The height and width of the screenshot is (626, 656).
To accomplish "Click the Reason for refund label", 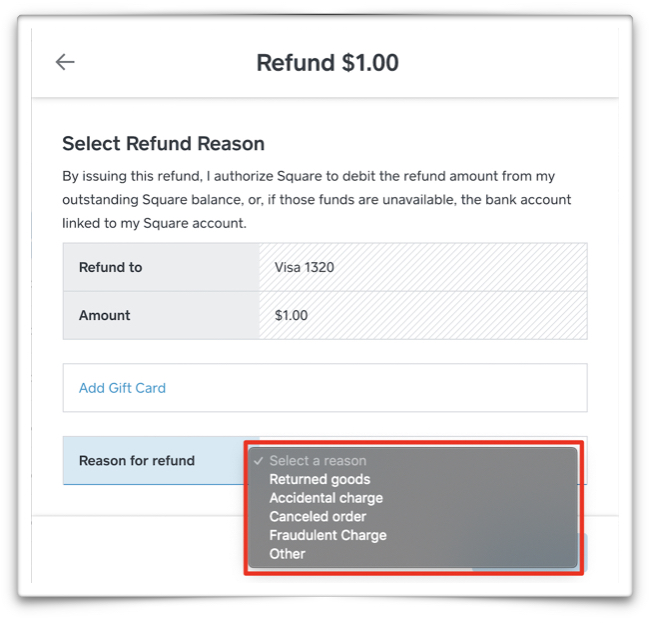I will pyautogui.click(x=137, y=460).
